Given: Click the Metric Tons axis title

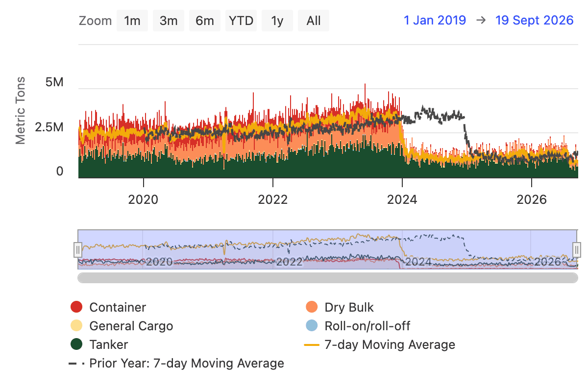Looking at the screenshot, I should coord(20,111).
